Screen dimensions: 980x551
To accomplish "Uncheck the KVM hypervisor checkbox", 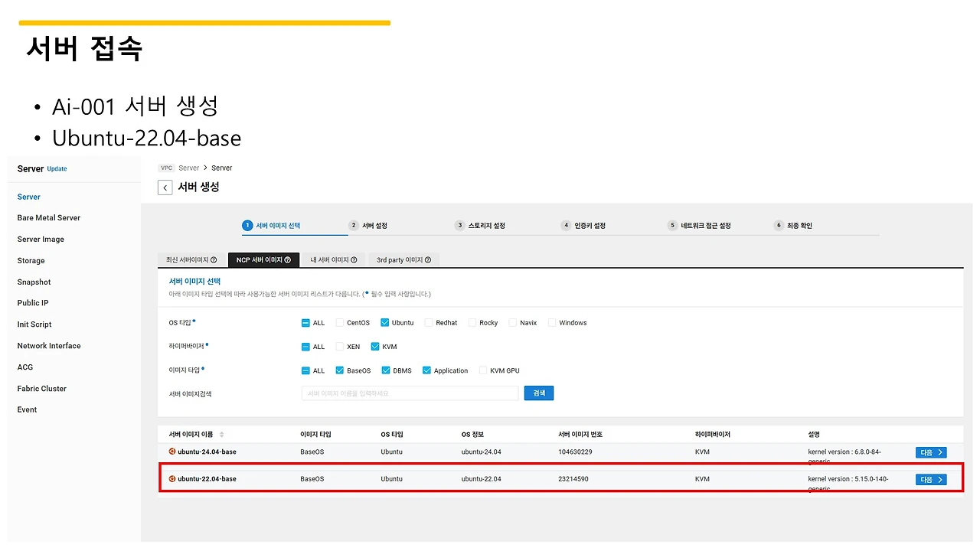I will [375, 347].
